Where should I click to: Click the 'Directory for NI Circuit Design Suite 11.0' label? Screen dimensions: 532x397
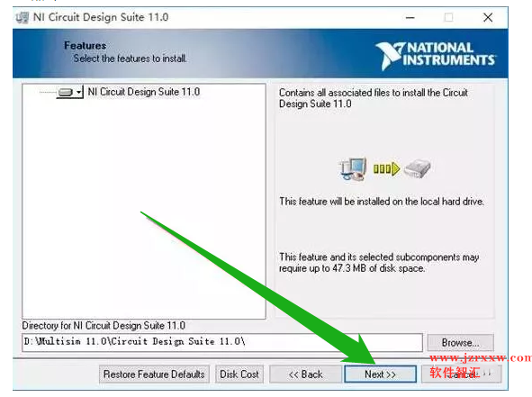coord(104,326)
